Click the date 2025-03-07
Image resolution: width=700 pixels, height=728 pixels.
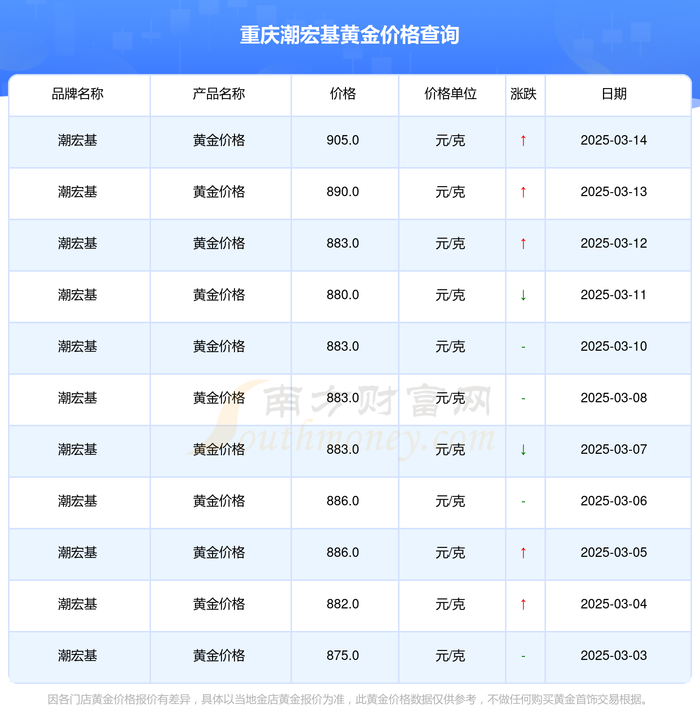click(614, 449)
